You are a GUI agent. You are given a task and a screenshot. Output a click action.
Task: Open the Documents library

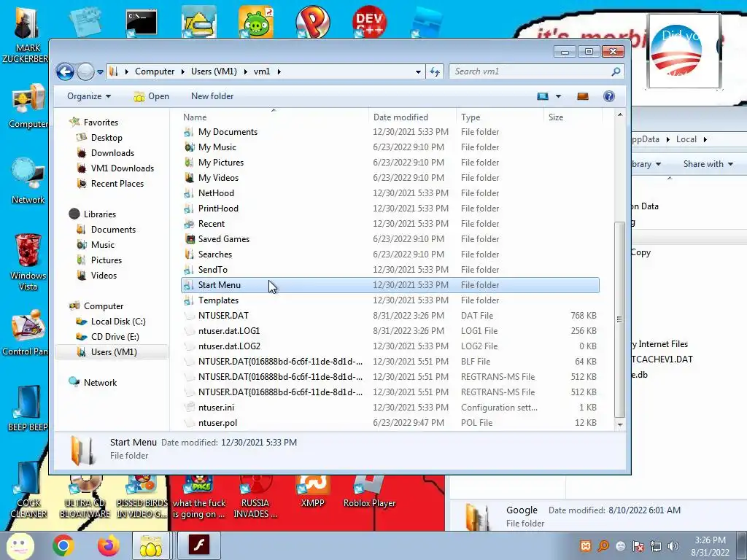[x=113, y=230]
